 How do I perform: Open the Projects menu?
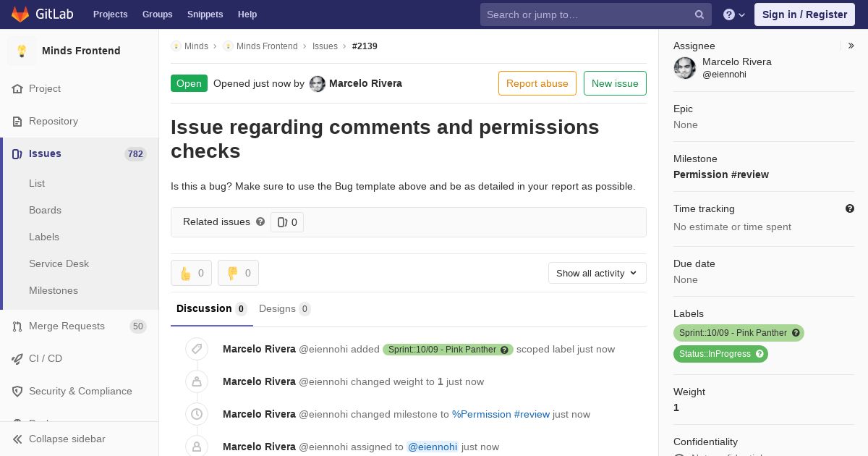click(110, 14)
